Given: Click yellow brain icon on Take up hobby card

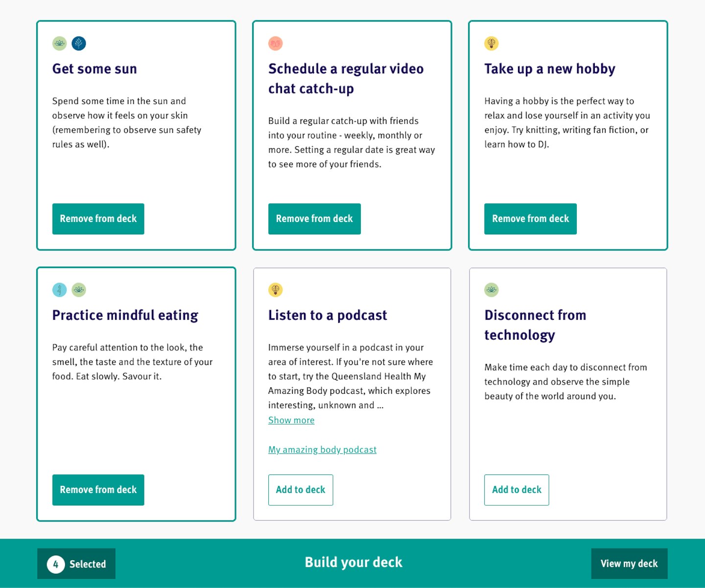Looking at the screenshot, I should (x=492, y=44).
